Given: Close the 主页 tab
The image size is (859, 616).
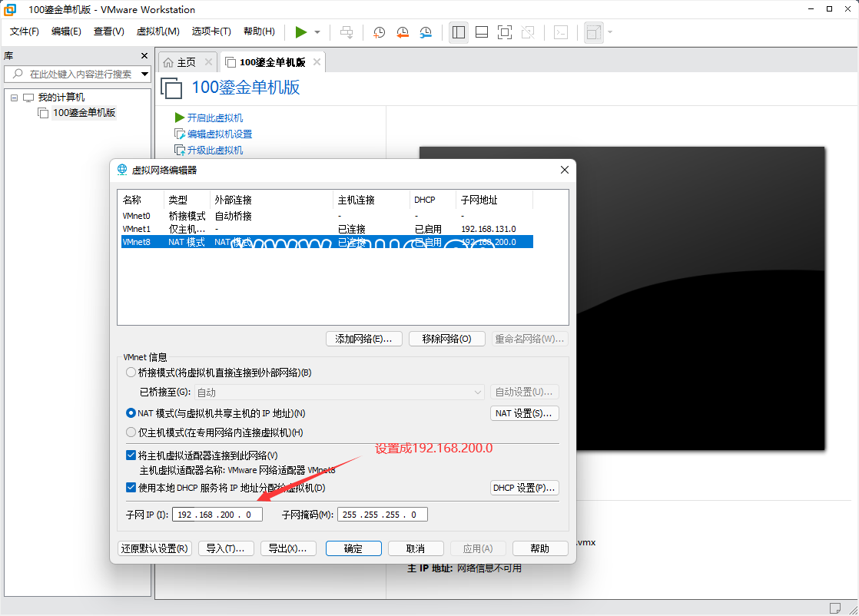Looking at the screenshot, I should click(x=209, y=62).
